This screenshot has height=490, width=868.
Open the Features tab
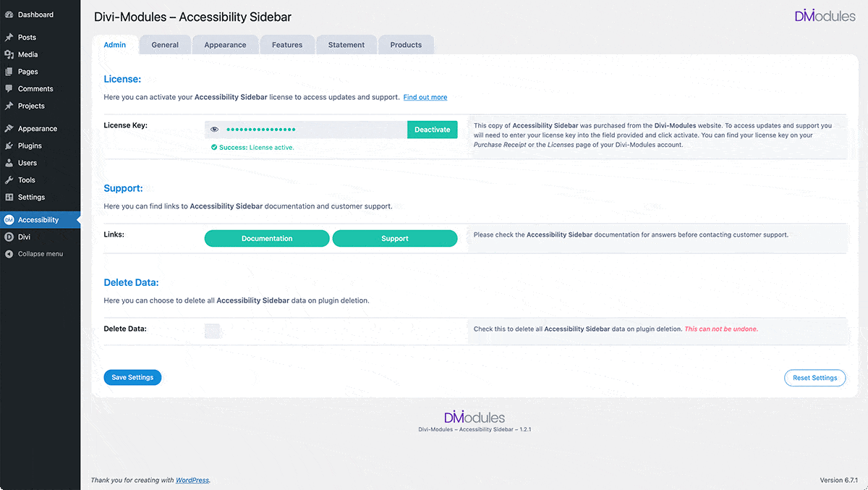point(287,44)
